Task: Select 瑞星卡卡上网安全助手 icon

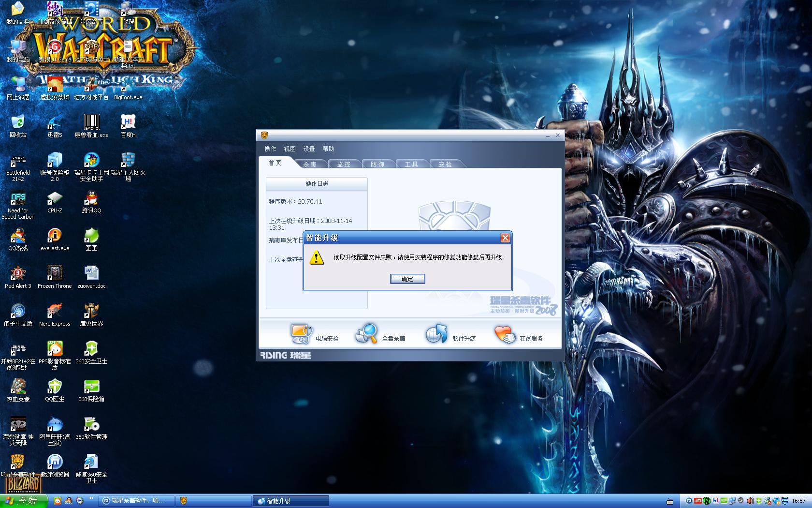Action: [91, 167]
